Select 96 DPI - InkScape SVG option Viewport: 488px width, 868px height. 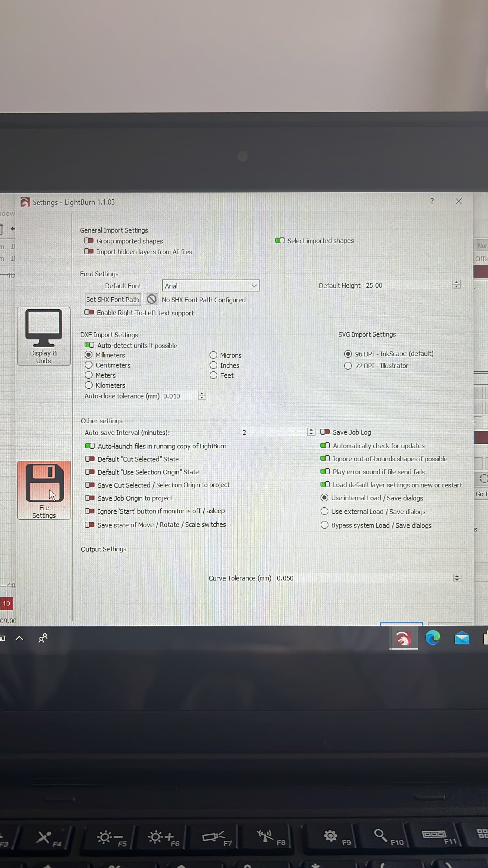coord(348,354)
